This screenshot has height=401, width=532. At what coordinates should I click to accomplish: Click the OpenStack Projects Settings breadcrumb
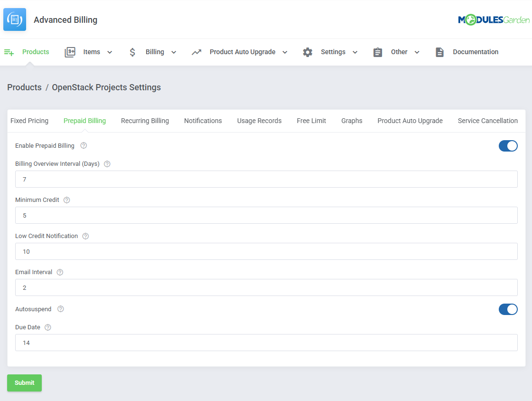click(x=106, y=87)
